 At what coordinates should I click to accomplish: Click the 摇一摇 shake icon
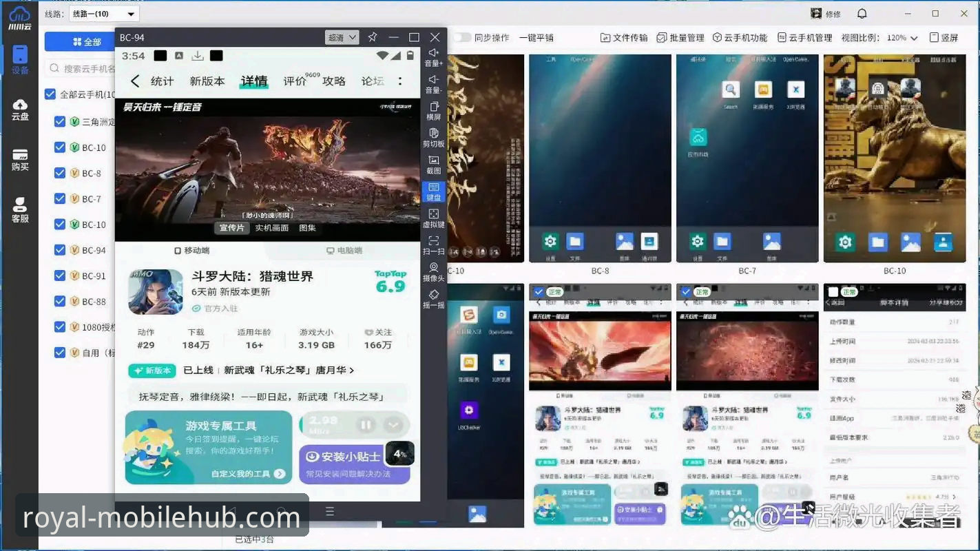(434, 299)
